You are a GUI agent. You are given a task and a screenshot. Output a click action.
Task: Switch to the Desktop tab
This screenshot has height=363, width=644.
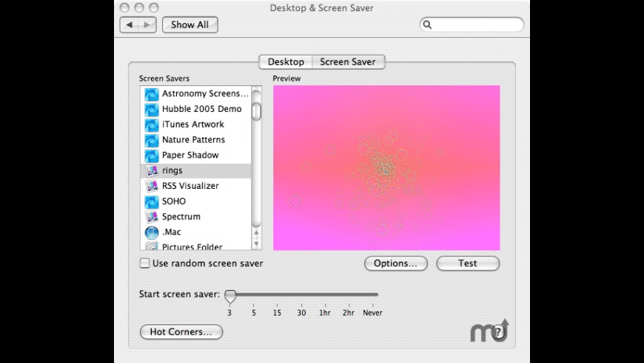coord(286,61)
